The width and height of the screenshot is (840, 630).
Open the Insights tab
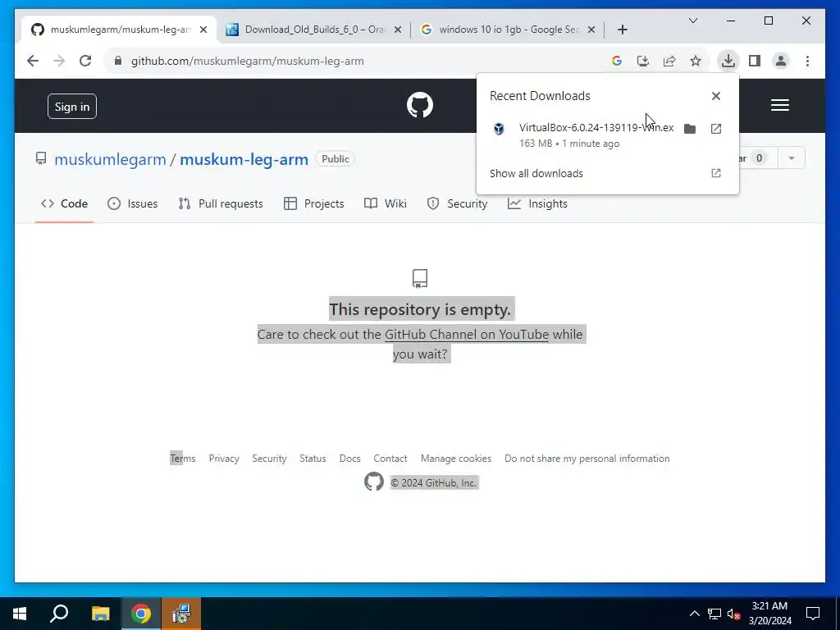point(537,203)
